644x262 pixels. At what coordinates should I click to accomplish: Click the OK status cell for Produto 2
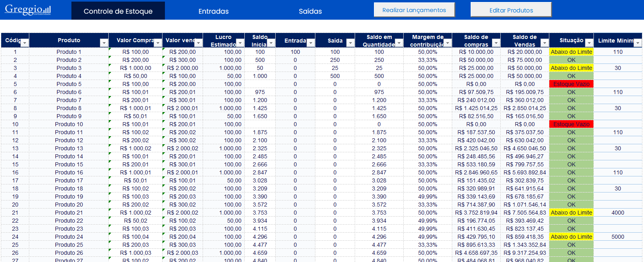(x=571, y=60)
